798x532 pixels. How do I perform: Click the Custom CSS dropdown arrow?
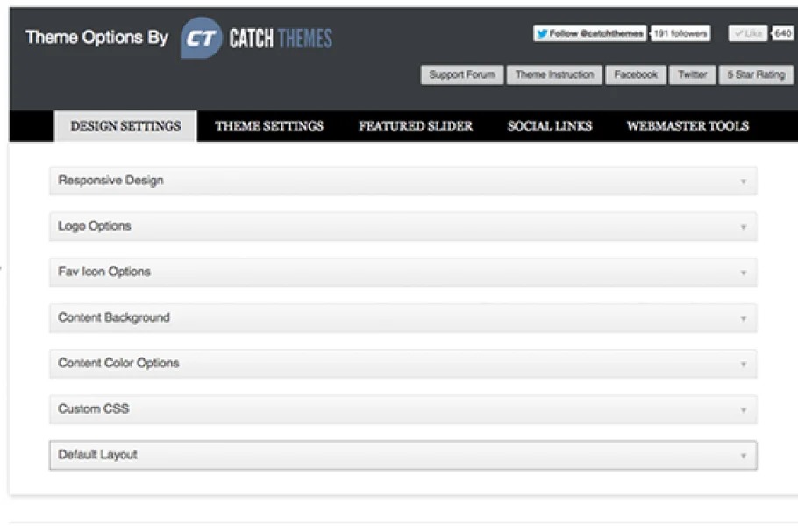click(743, 409)
